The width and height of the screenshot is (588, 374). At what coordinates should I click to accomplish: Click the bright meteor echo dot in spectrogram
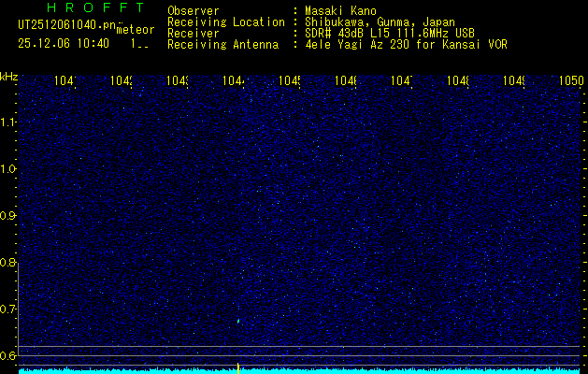tap(238, 321)
